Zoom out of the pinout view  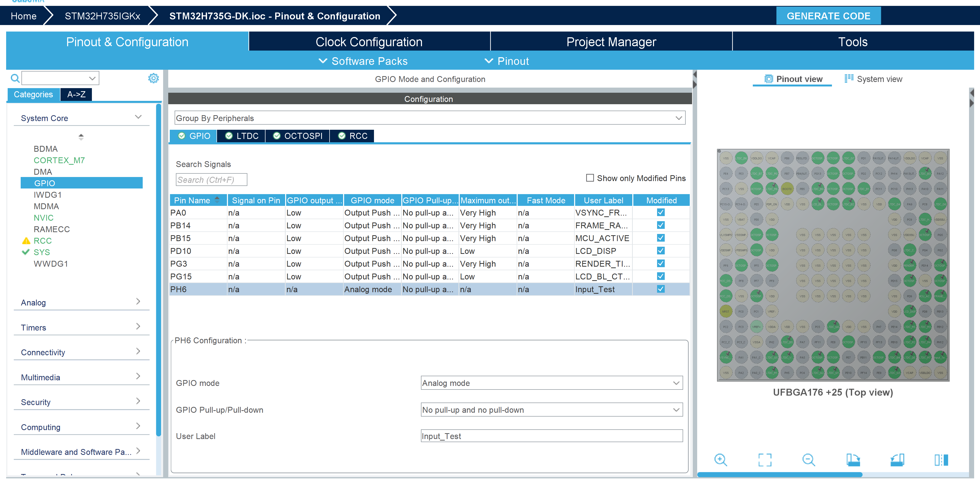[x=808, y=460]
